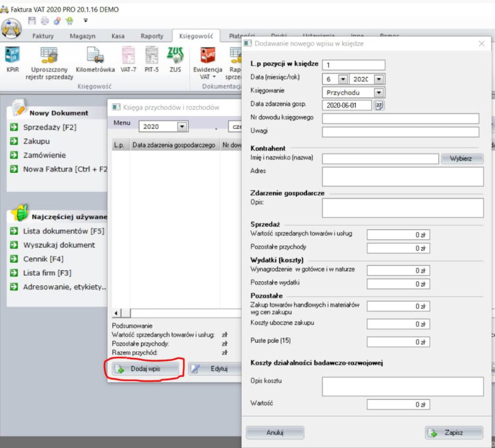Screen dimensions: 495x448
Task: Expand the year 2020 dropdown in dialog
Action: [x=379, y=79]
